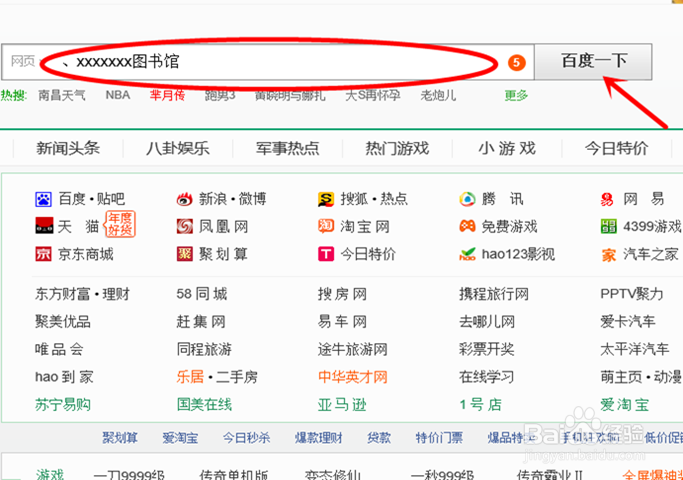
Task: Click the green 更多 hot search link
Action: coord(516,95)
